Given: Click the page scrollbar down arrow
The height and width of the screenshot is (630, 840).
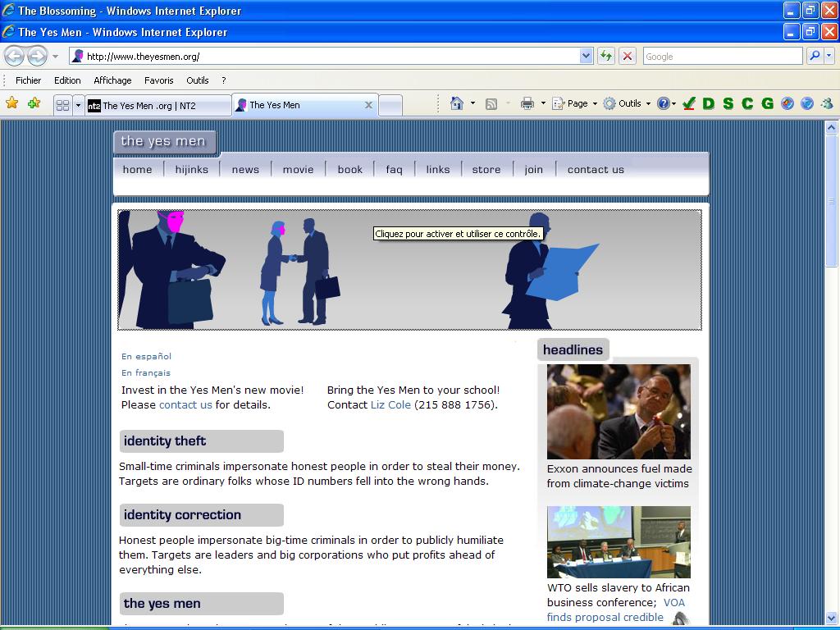Looking at the screenshot, I should [x=831, y=618].
